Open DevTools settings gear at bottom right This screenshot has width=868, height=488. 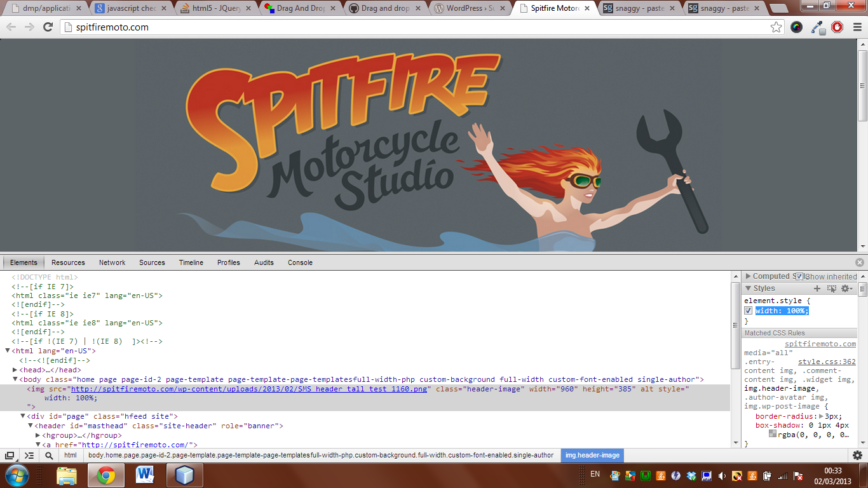pyautogui.click(x=857, y=456)
